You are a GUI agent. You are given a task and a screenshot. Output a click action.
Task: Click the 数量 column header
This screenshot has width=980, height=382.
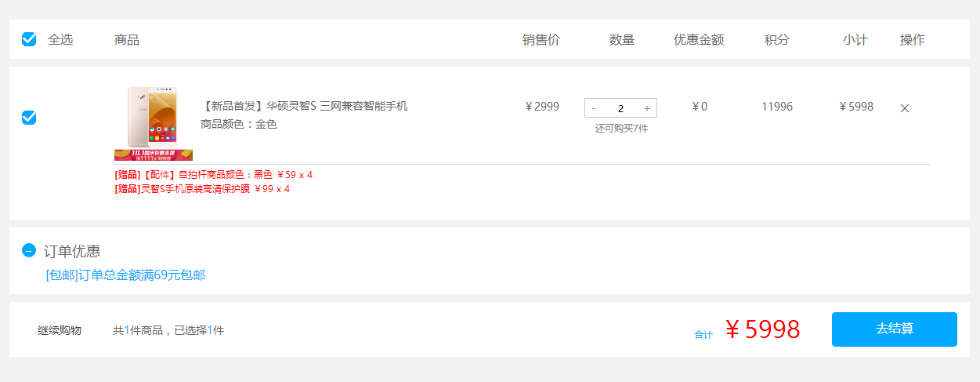(622, 39)
